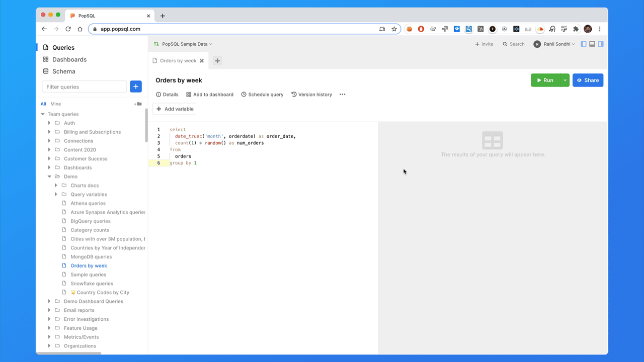Toggle the left sidebar layout icon
Viewport: 644px width, 362px height.
point(584,44)
